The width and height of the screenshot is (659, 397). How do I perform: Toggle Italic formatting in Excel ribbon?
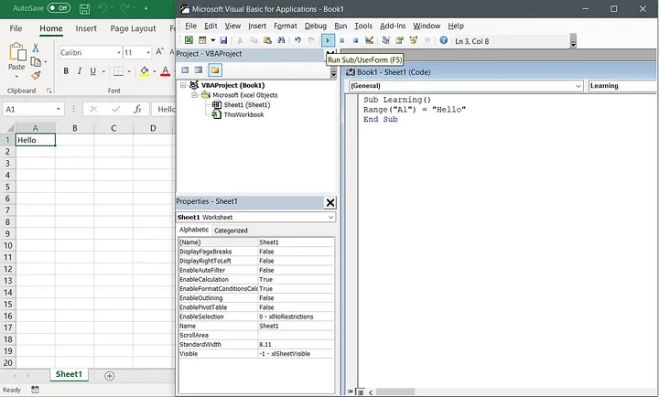click(x=79, y=71)
